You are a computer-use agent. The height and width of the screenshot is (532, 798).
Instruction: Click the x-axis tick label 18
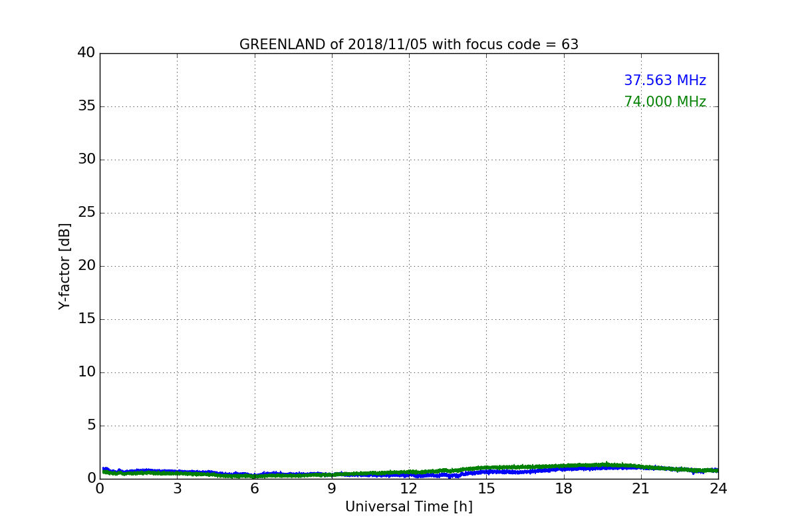[563, 489]
